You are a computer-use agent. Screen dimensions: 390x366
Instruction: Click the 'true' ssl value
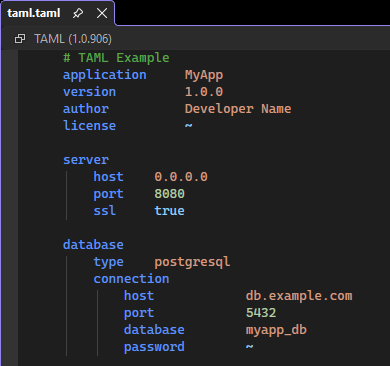coord(169,211)
